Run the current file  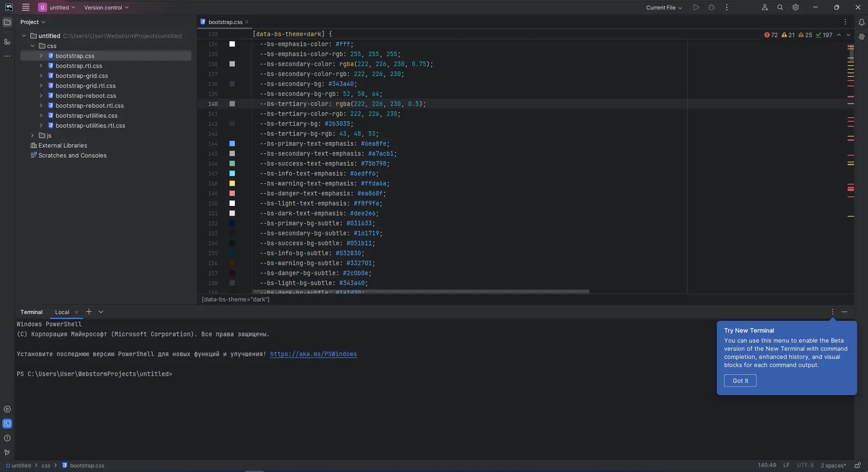coord(696,8)
